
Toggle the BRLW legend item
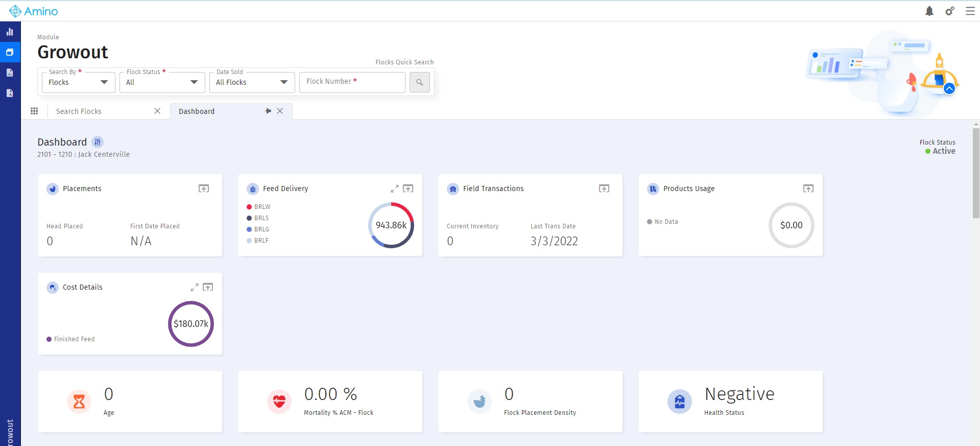(258, 207)
